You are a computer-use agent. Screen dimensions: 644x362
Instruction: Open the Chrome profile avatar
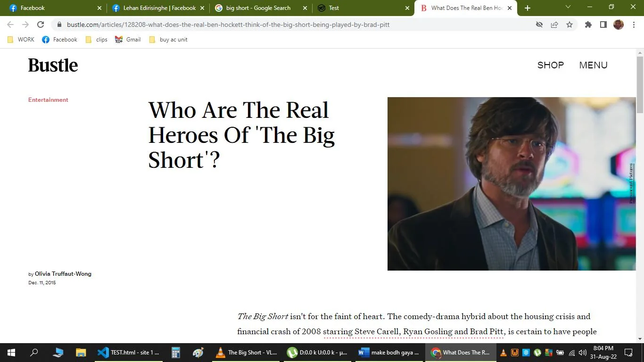619,25
